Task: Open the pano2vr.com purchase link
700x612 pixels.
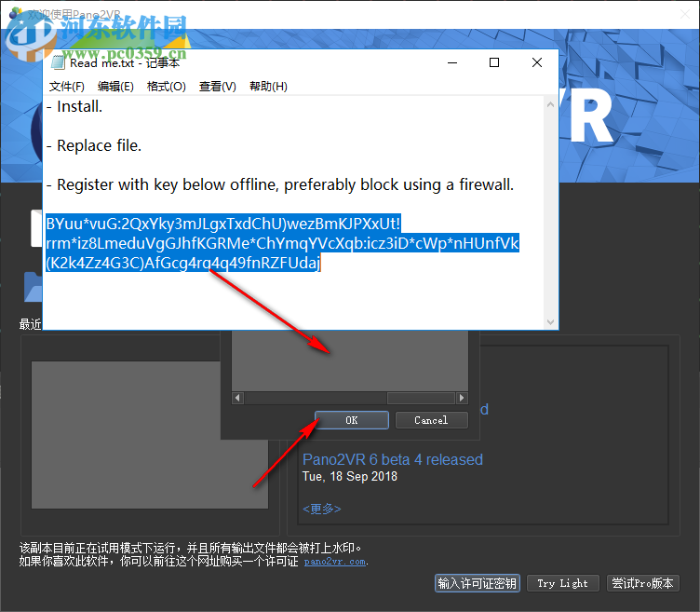Action: point(335,562)
